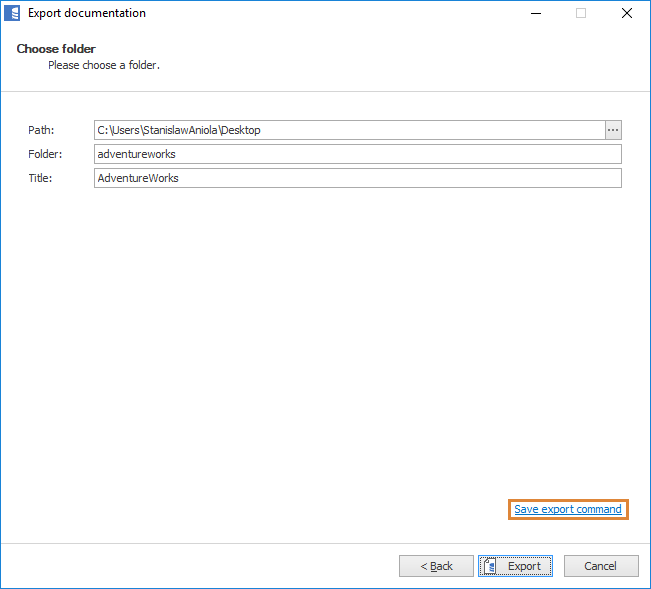
Task: Click the document icon on Export button
Action: (490, 566)
